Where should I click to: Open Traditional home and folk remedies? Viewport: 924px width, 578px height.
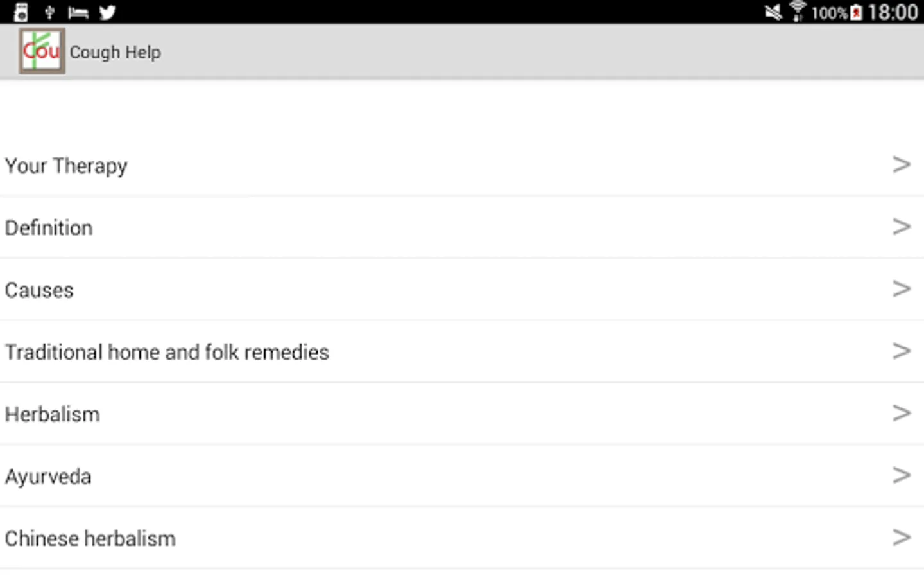[x=167, y=352]
